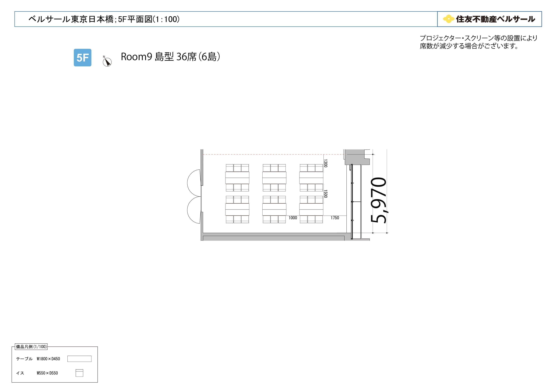Click the note line "席数が減少する場合がございます。"

click(x=469, y=46)
